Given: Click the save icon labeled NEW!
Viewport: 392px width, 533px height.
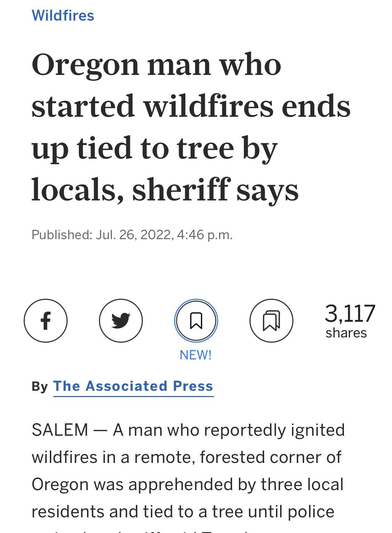Looking at the screenshot, I should (196, 320).
